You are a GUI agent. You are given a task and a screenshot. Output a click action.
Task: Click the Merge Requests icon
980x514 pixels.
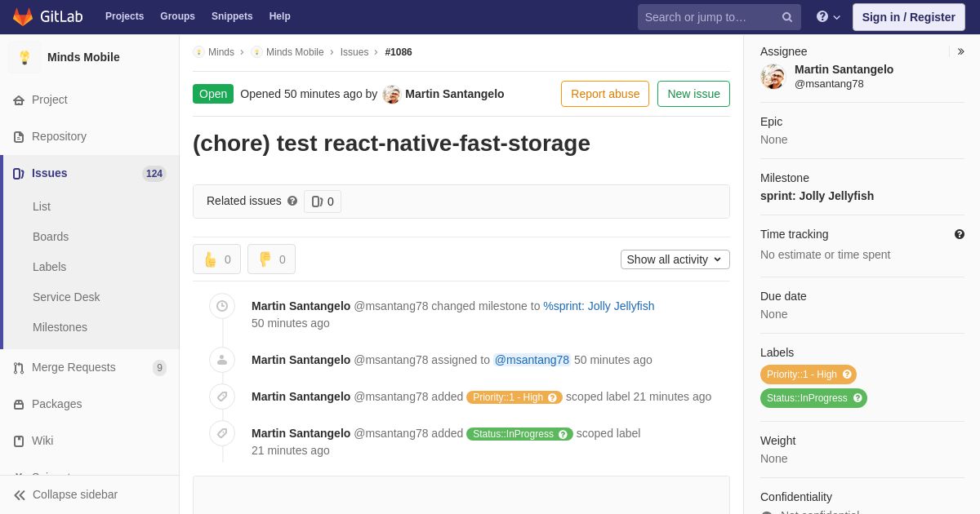[19, 368]
